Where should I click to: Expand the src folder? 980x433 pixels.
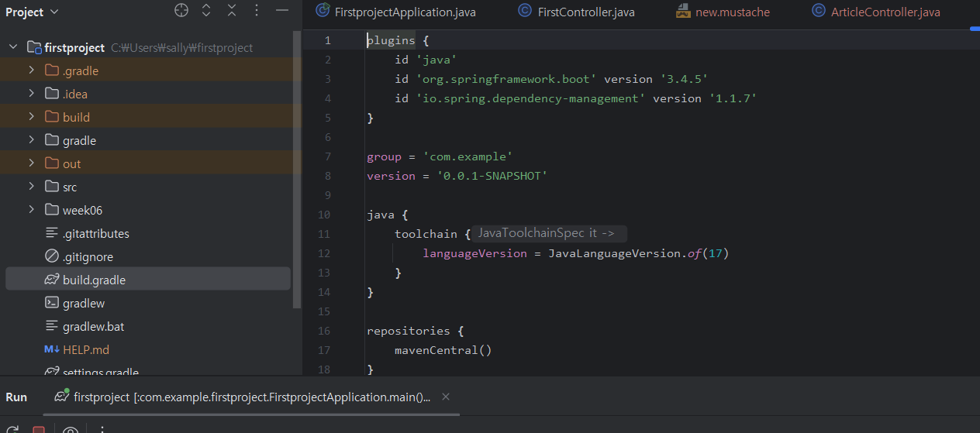tap(31, 187)
